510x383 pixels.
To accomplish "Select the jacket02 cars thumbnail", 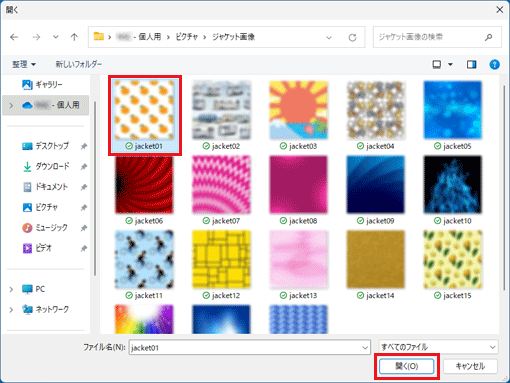I will click(221, 110).
